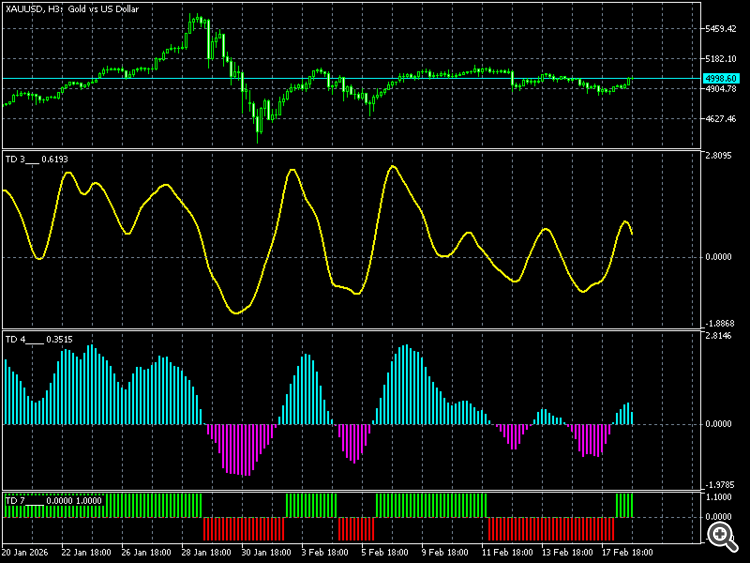The image size is (750, 563).
Task: Click TD 3 scale minimum -1.8868
Action: click(718, 324)
